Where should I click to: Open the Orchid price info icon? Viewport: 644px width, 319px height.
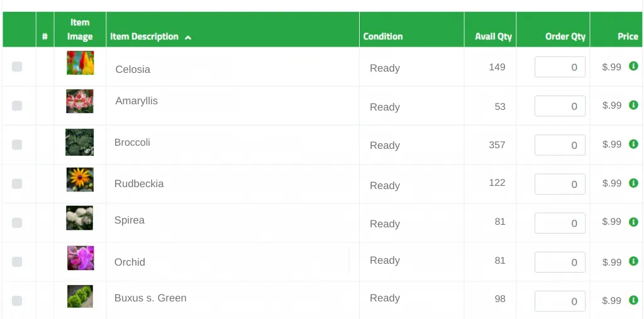633,261
